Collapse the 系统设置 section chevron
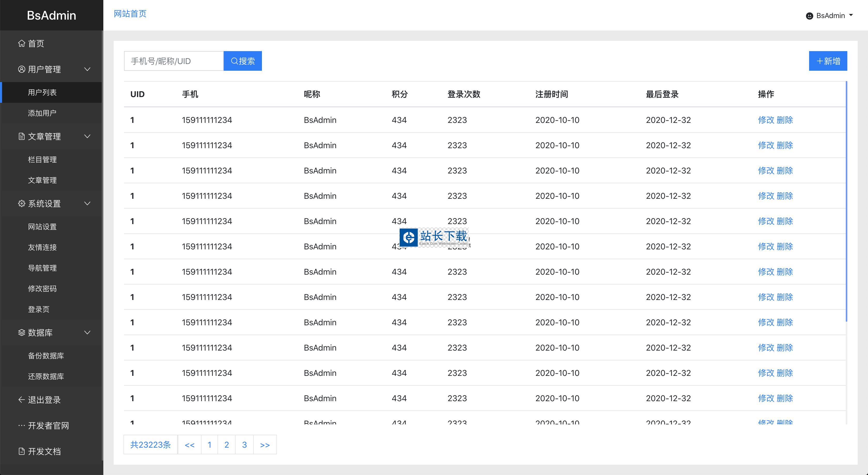The image size is (868, 475). tap(87, 204)
